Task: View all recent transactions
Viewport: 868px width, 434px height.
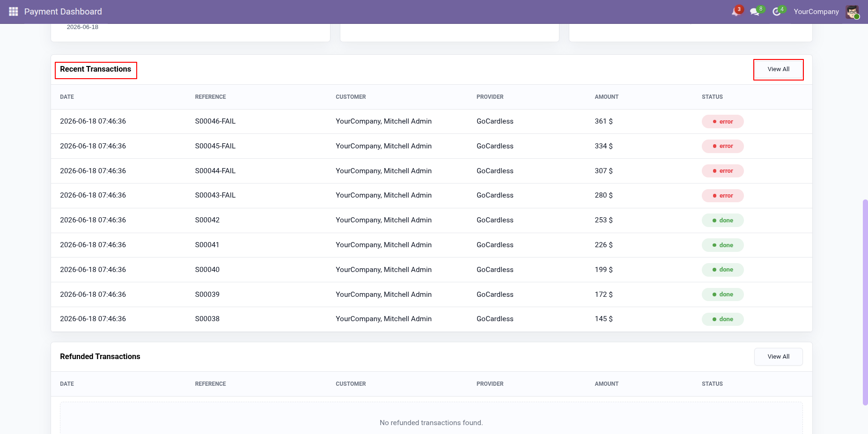Action: pos(779,69)
